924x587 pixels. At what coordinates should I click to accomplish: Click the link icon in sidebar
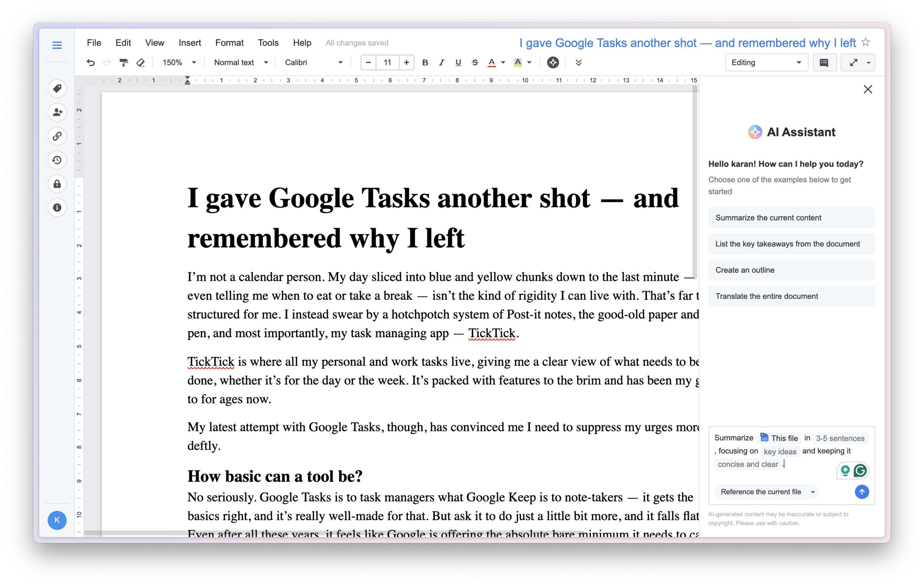[57, 136]
